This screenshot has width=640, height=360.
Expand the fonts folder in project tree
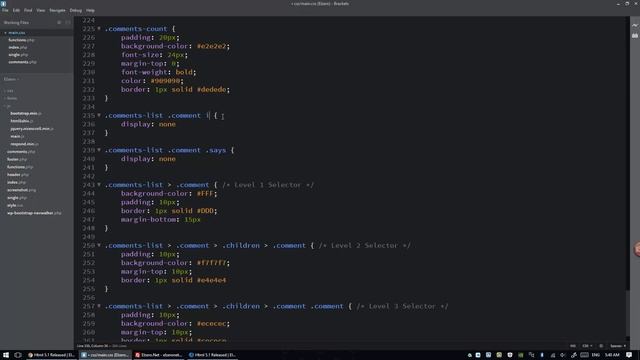[x=11, y=98]
